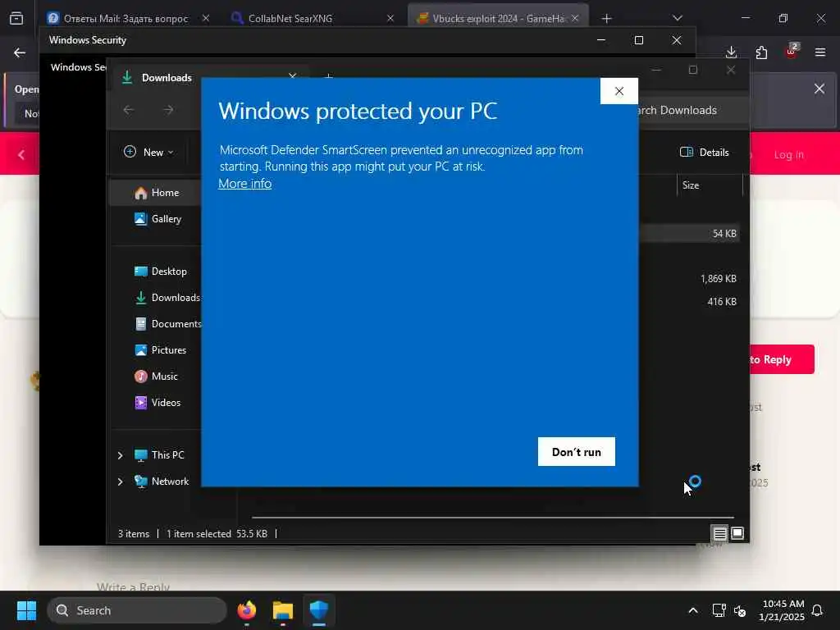This screenshot has width=840, height=630.
Task: Click the browser back arrow
Action: pos(20,52)
